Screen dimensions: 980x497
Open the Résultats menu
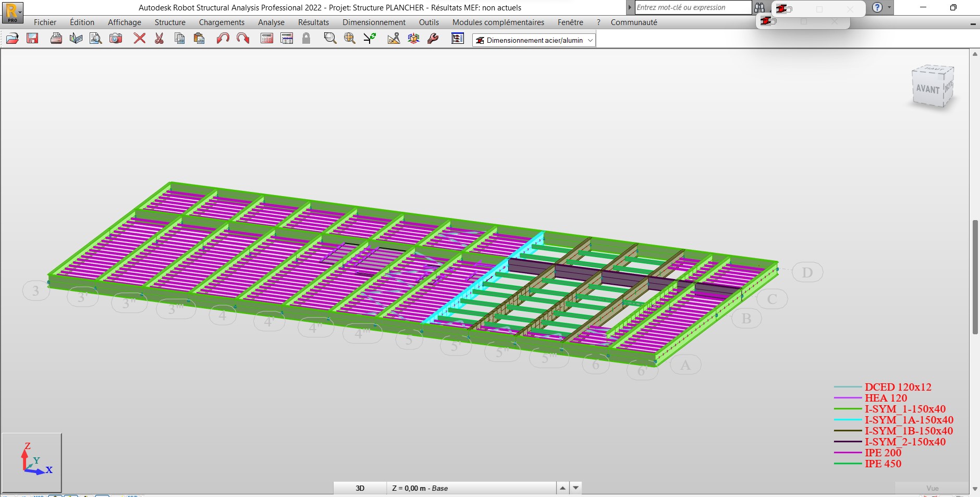(x=313, y=22)
